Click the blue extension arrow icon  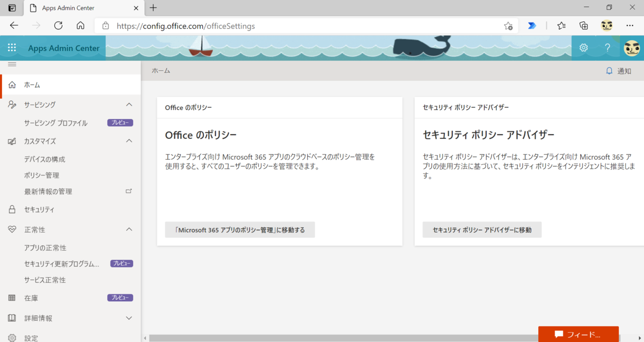[x=532, y=25]
